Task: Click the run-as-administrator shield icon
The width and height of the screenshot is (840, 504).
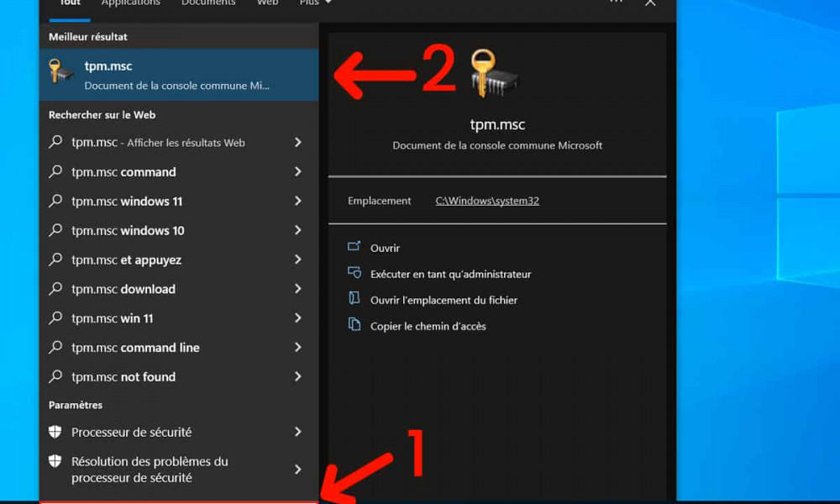Action: coord(354,273)
